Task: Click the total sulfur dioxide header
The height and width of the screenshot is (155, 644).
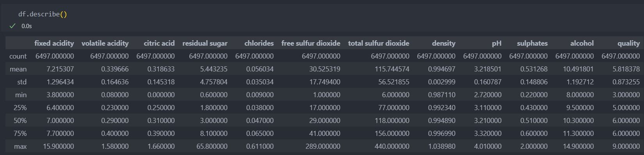Action: pos(379,43)
